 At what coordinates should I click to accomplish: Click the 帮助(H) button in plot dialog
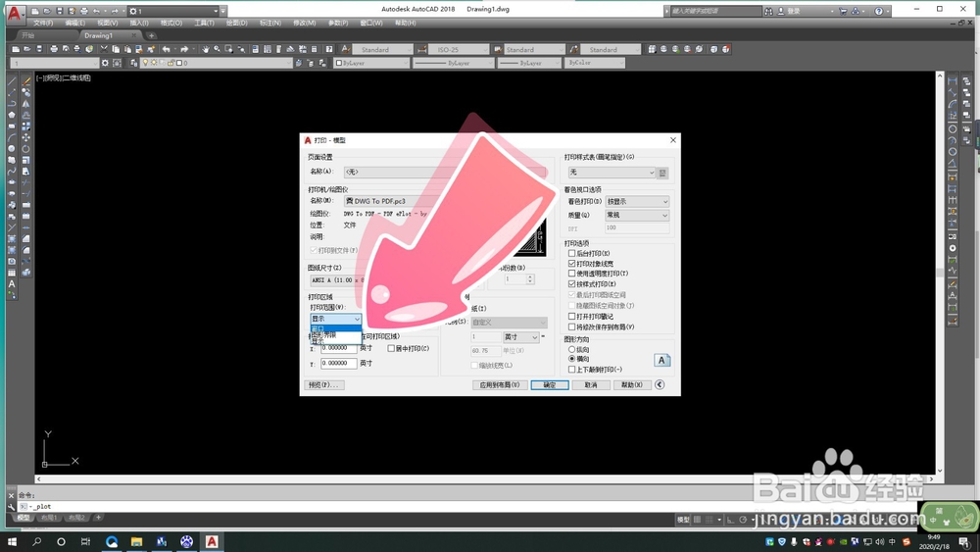tap(632, 385)
